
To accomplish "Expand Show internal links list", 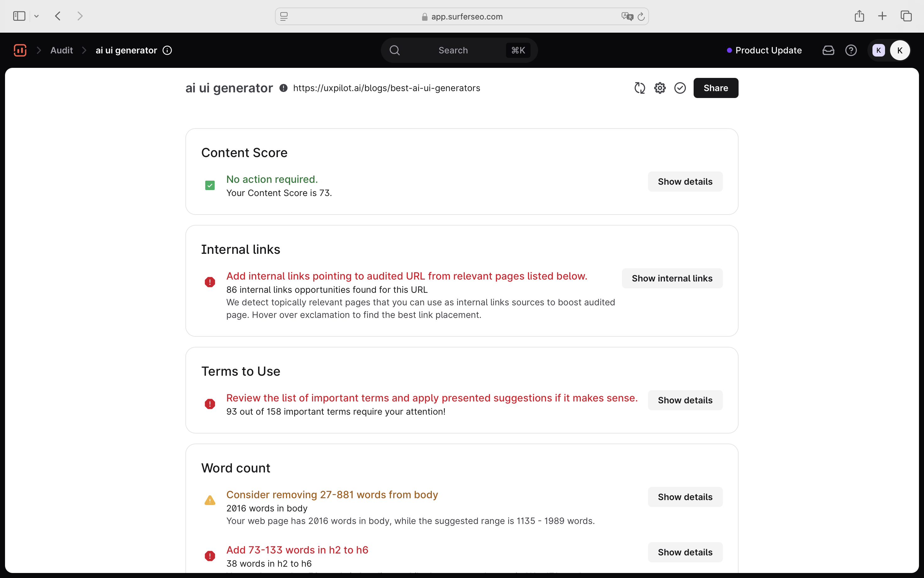I will [672, 278].
